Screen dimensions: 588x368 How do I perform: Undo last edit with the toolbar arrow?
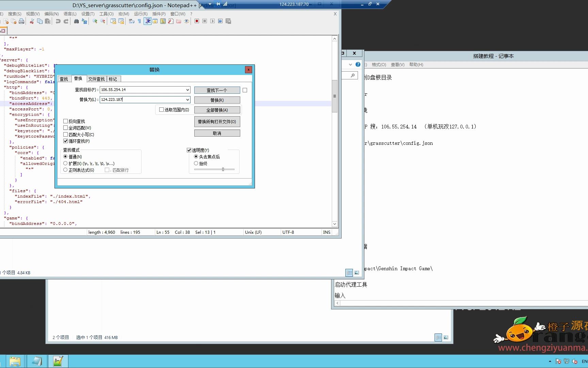58,21
